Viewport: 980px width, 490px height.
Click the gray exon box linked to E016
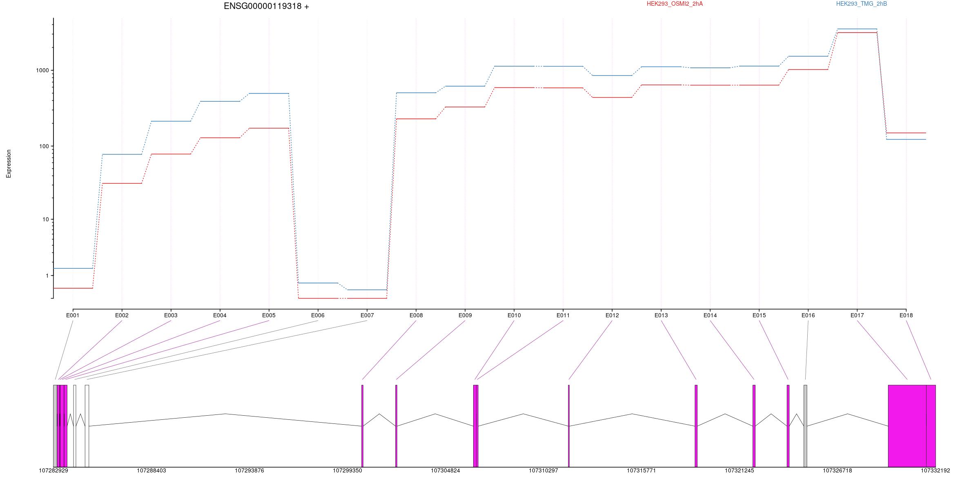point(805,426)
